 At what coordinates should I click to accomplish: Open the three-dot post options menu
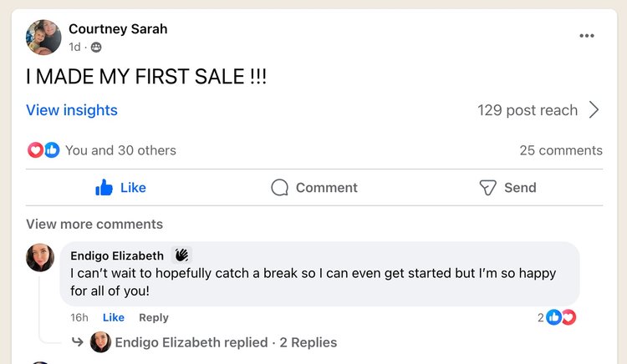click(x=587, y=36)
